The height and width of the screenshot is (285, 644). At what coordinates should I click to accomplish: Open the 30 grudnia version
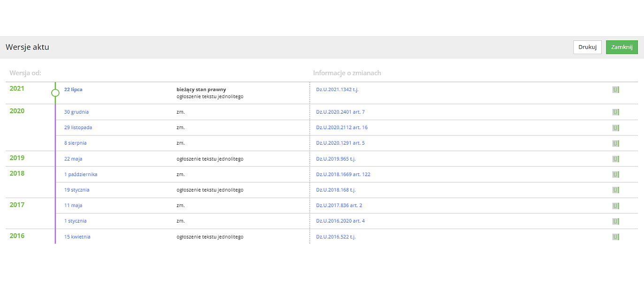[x=77, y=112]
